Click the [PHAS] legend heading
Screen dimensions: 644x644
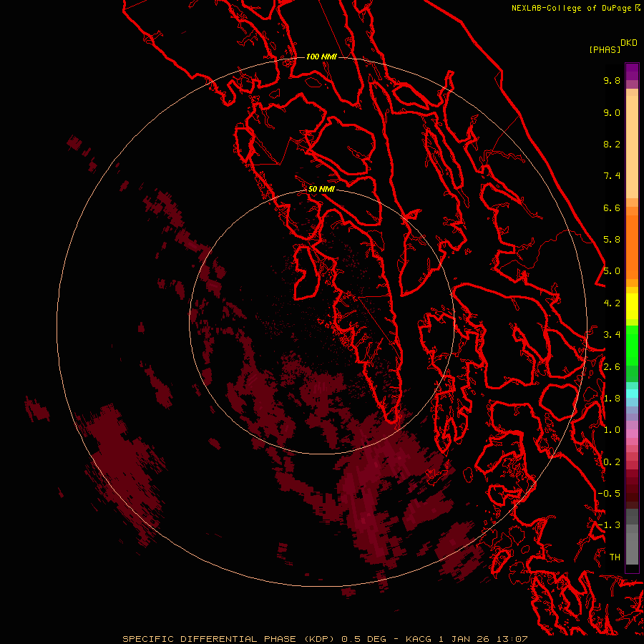605,50
